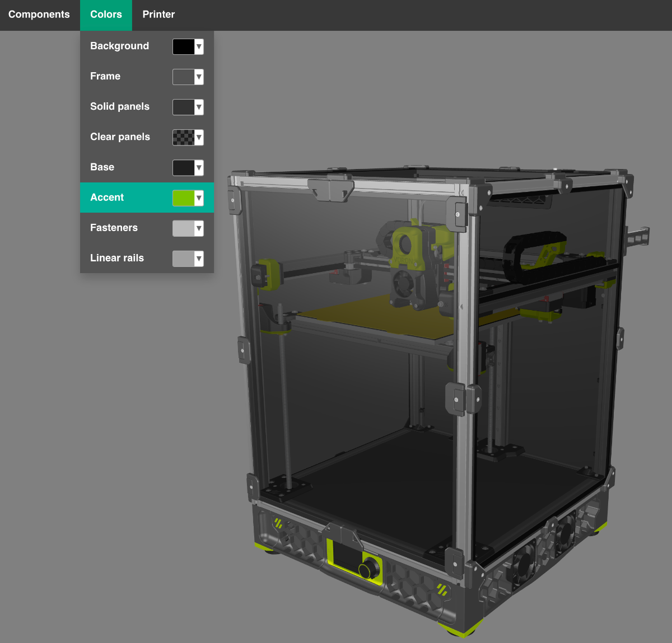Expand the Base color dropdown arrow
Screen dimensions: 672x643
pyautogui.click(x=199, y=167)
